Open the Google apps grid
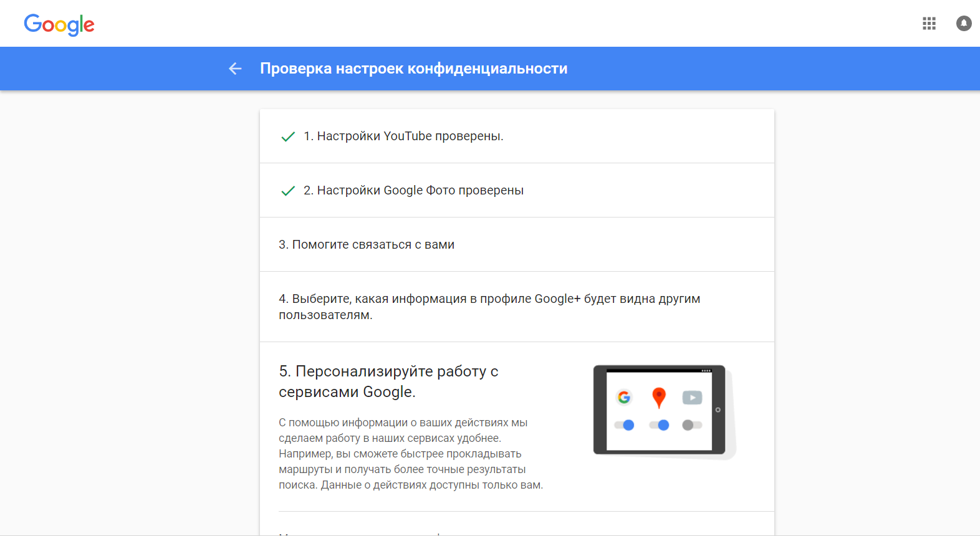The height and width of the screenshot is (536, 980). pyautogui.click(x=929, y=24)
